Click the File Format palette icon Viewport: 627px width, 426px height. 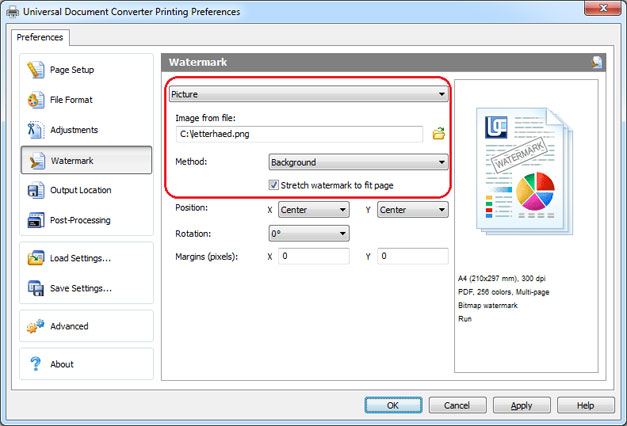pos(36,100)
